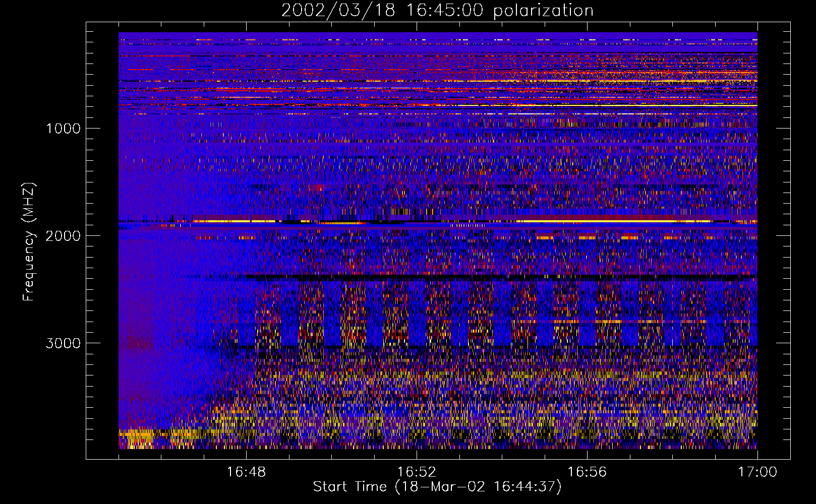Click the 16:56 time tick label
816x504 pixels.
[587, 472]
